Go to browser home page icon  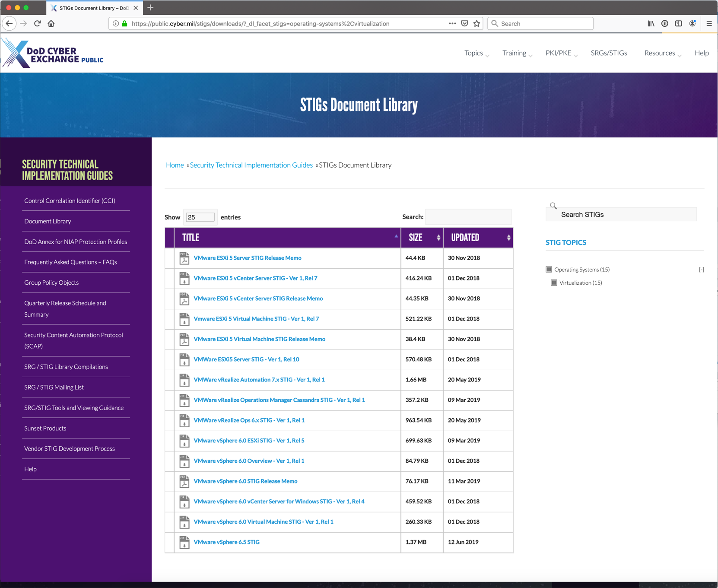[51, 24]
